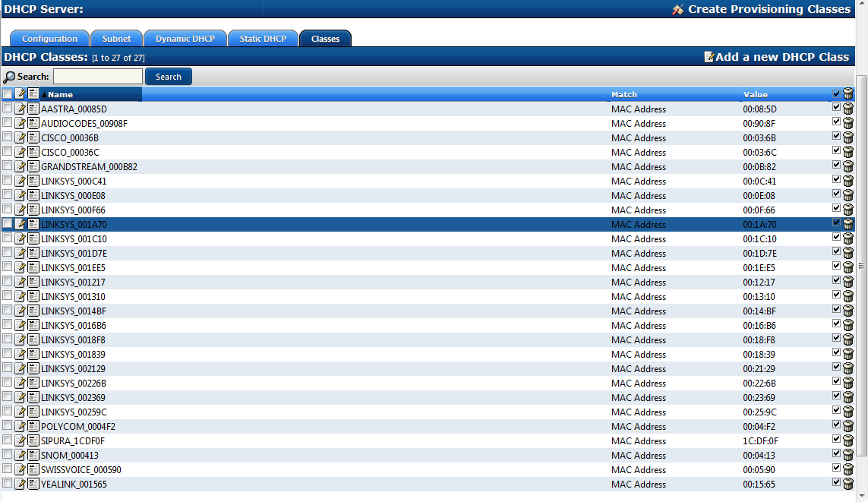Open details icon for LINKSYS_001839
The height and width of the screenshot is (502, 868).
point(33,354)
